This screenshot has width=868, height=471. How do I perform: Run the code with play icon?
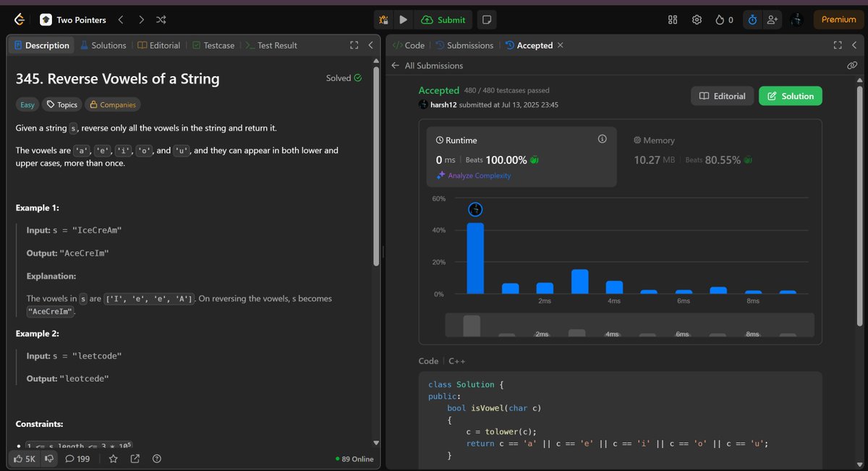(x=403, y=20)
